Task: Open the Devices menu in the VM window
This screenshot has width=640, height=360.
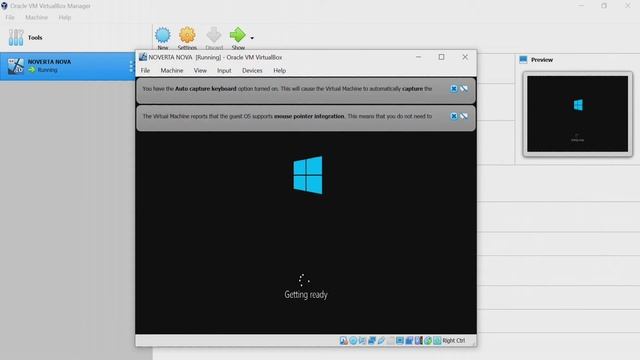Action: 252,70
